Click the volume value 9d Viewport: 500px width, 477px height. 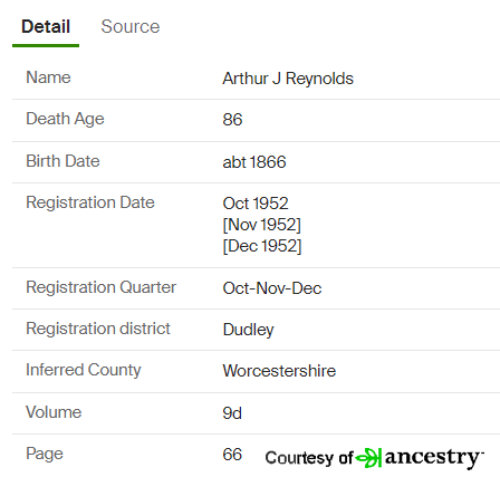[232, 413]
